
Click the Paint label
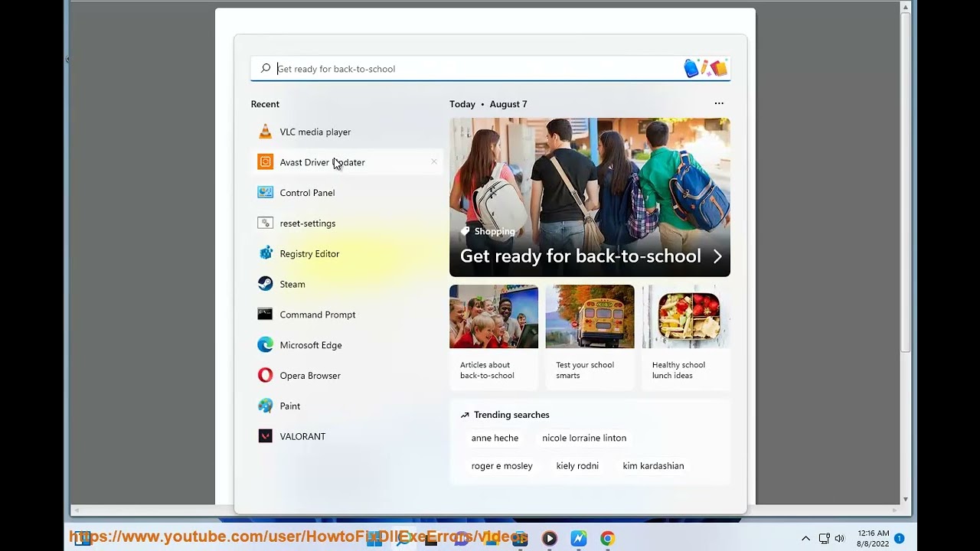tap(290, 406)
